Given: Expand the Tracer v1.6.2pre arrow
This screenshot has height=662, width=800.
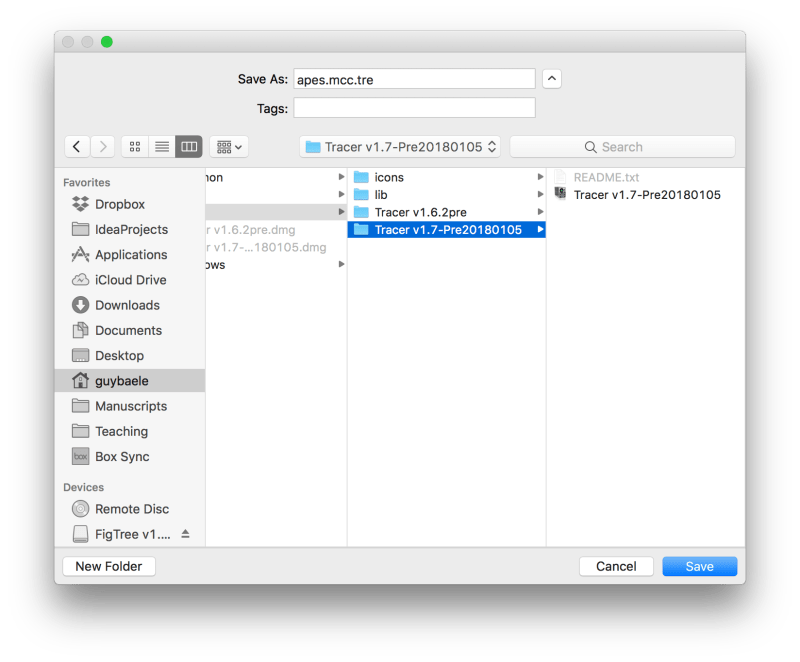Looking at the screenshot, I should (x=540, y=212).
